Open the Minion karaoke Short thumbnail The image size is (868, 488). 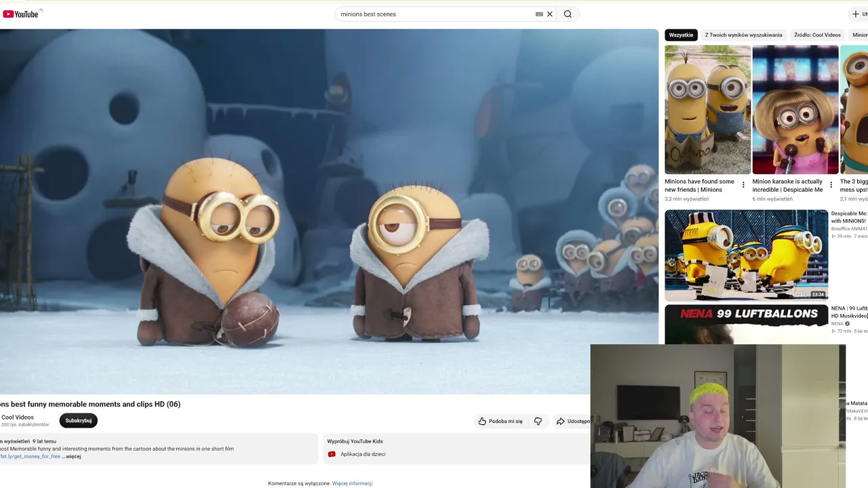click(x=795, y=110)
